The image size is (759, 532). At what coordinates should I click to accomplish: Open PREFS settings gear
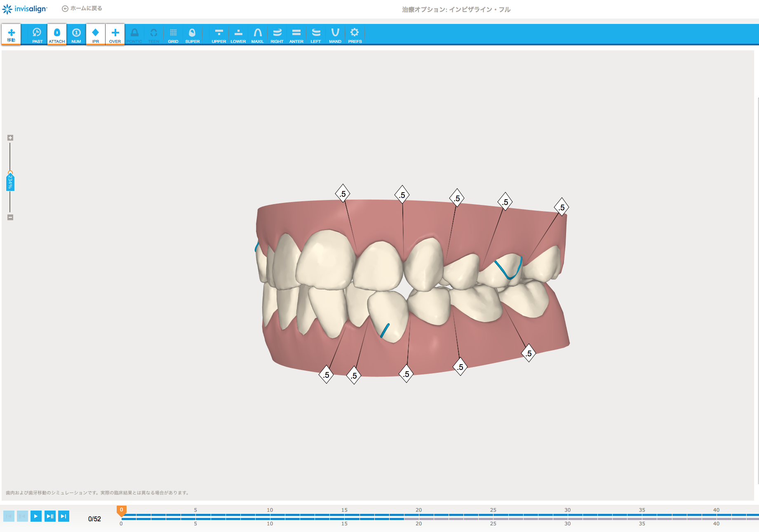coord(355,34)
